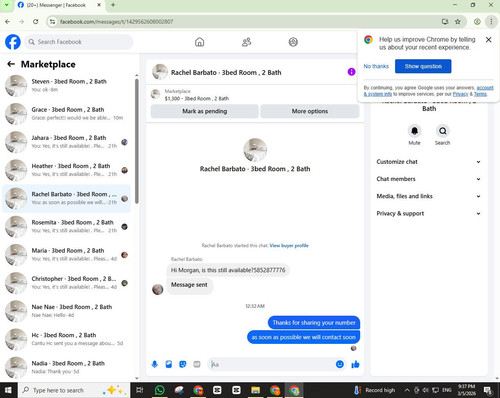Dismiss survey with No thanks
This screenshot has height=398, width=500.
tap(376, 66)
